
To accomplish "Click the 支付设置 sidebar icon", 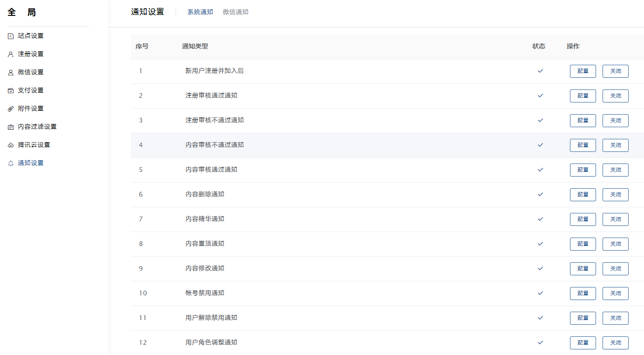I will coord(11,91).
